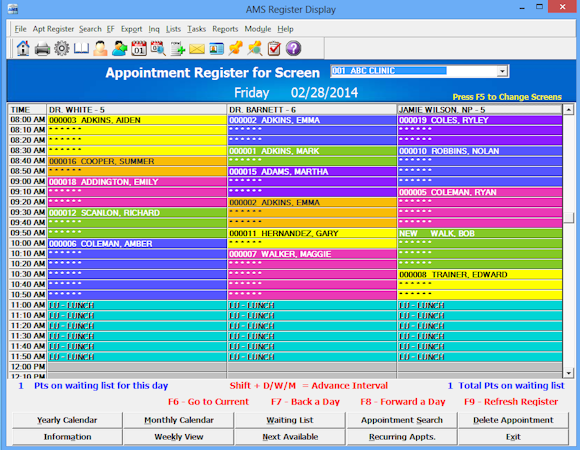Image resolution: width=580 pixels, height=450 pixels.
Task: Click the Yearly Calendar button
Action: 67,420
